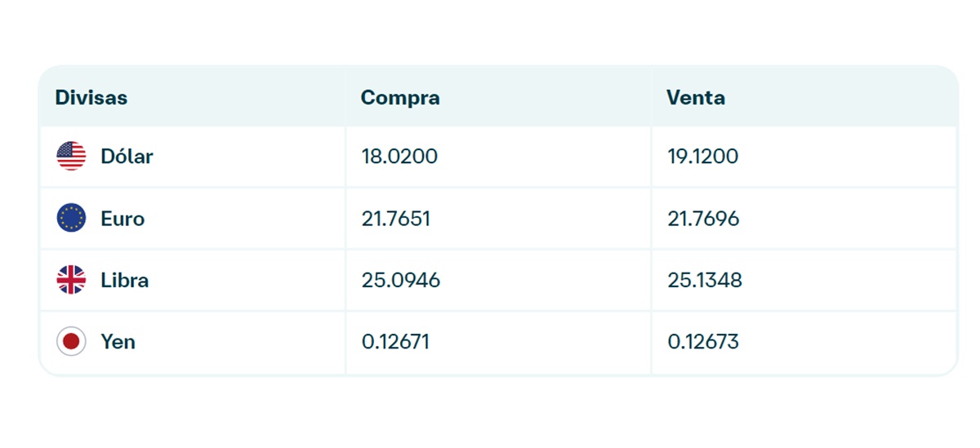Screen dimensions: 980x448
Task: Click the European Union flag icon
Action: pos(71,218)
